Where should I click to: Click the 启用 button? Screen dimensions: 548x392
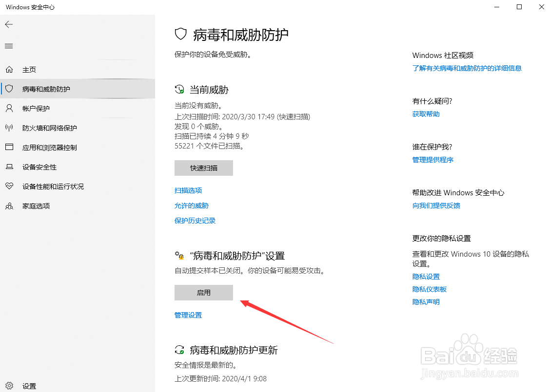(204, 293)
